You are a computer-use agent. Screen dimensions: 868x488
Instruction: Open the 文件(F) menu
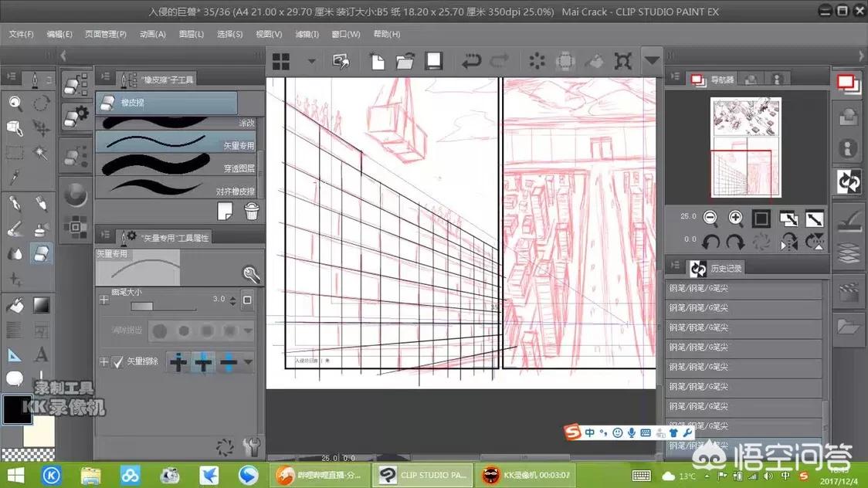click(21, 34)
